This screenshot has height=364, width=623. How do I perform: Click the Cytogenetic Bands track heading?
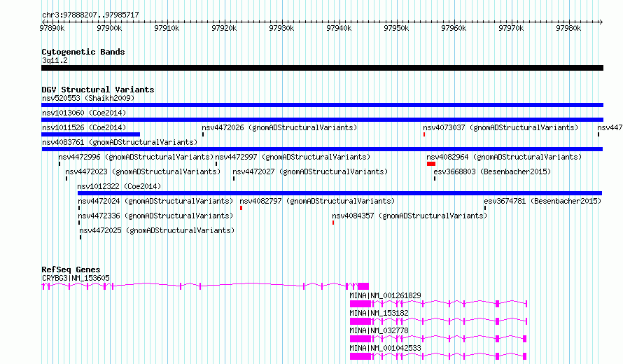click(x=83, y=52)
